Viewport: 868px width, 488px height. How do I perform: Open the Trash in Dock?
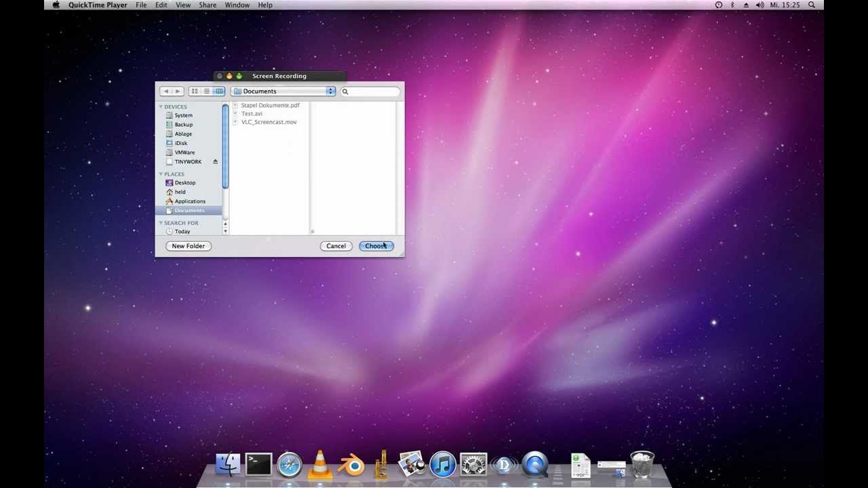(642, 465)
